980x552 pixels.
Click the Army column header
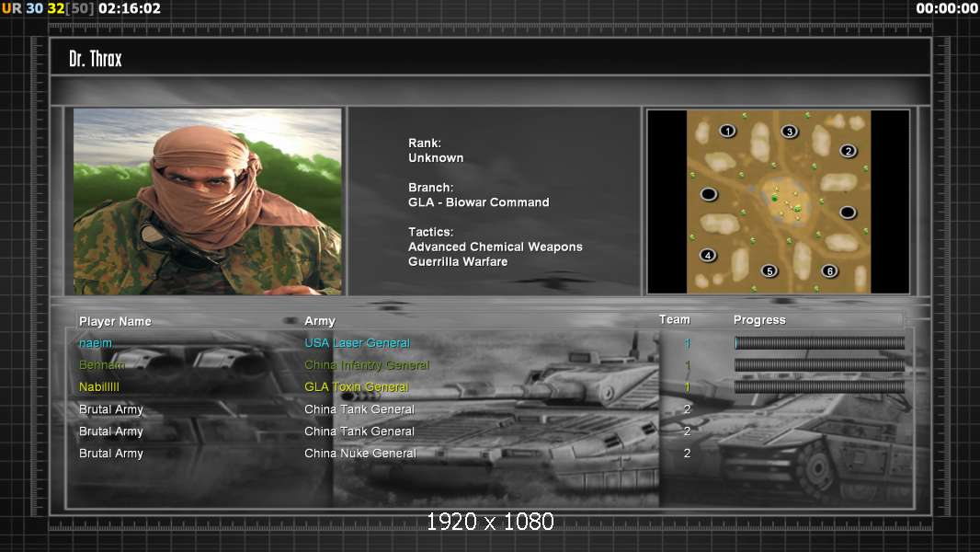point(320,321)
